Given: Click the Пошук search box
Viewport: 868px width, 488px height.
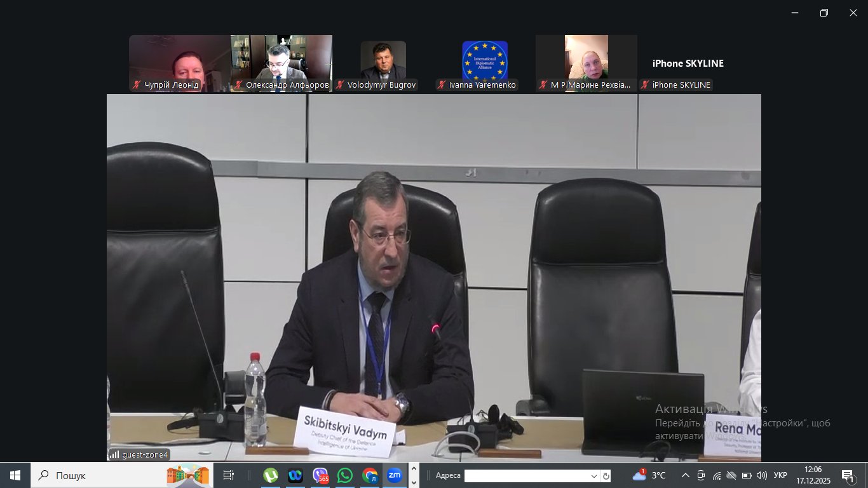Looking at the screenshot, I should pos(95,475).
